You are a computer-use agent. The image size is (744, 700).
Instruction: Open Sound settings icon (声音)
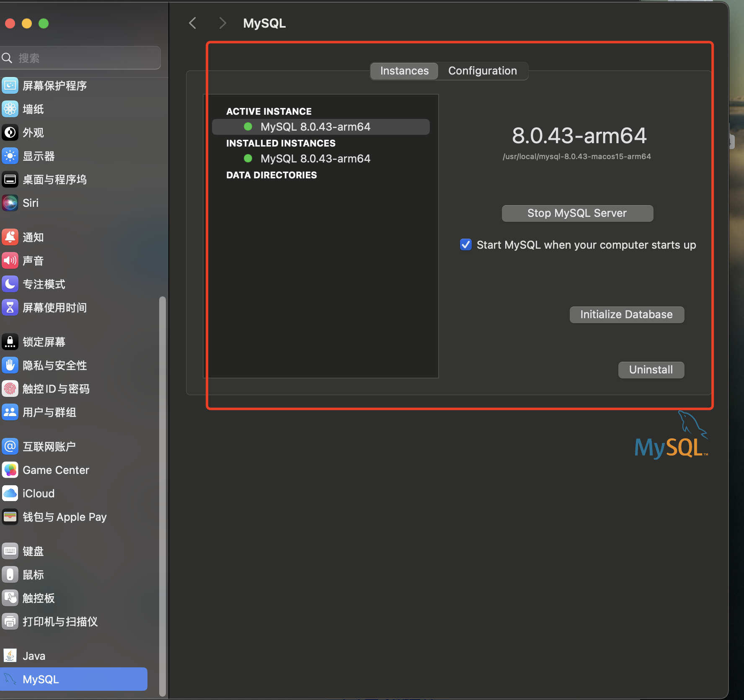[x=10, y=261]
